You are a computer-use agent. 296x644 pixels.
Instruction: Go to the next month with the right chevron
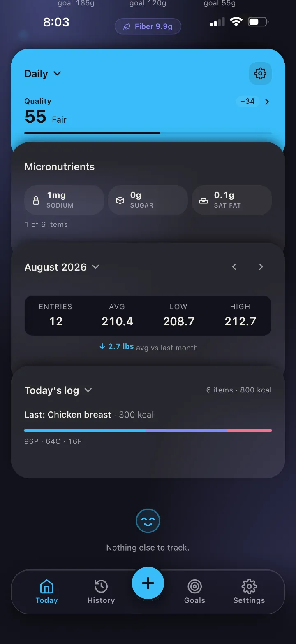click(x=261, y=267)
